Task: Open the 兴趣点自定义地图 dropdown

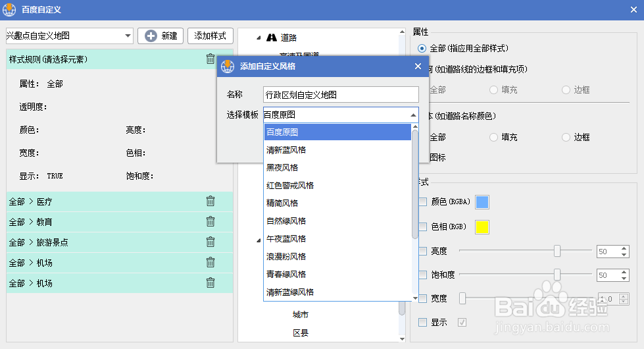Action: click(x=128, y=36)
